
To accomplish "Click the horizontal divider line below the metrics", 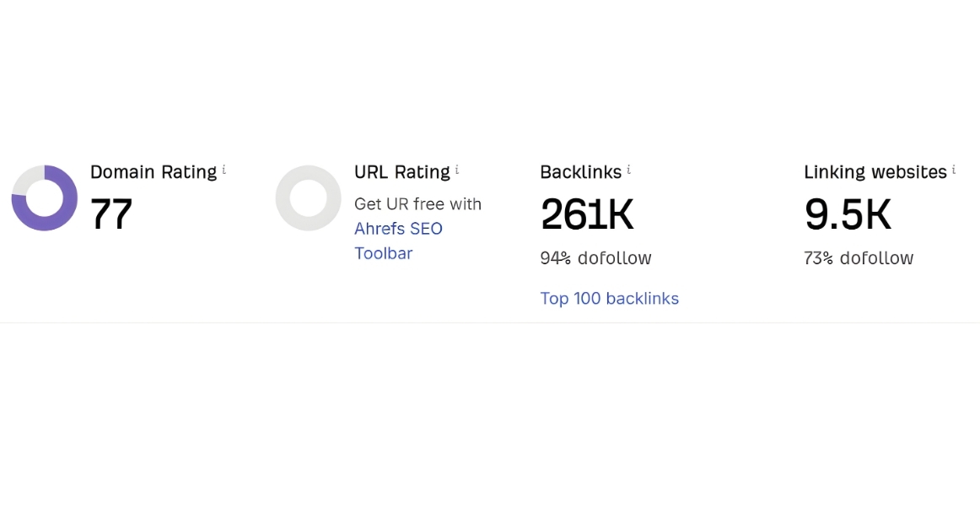I will click(x=489, y=322).
